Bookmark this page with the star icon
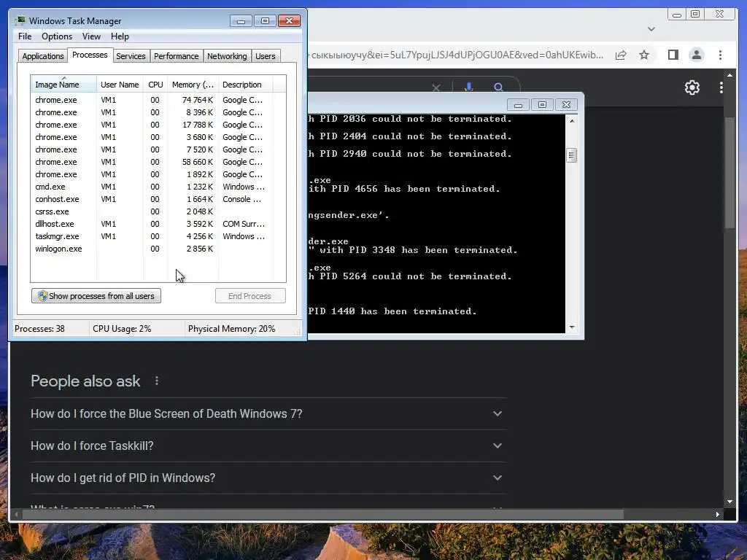The height and width of the screenshot is (560, 747). (644, 55)
